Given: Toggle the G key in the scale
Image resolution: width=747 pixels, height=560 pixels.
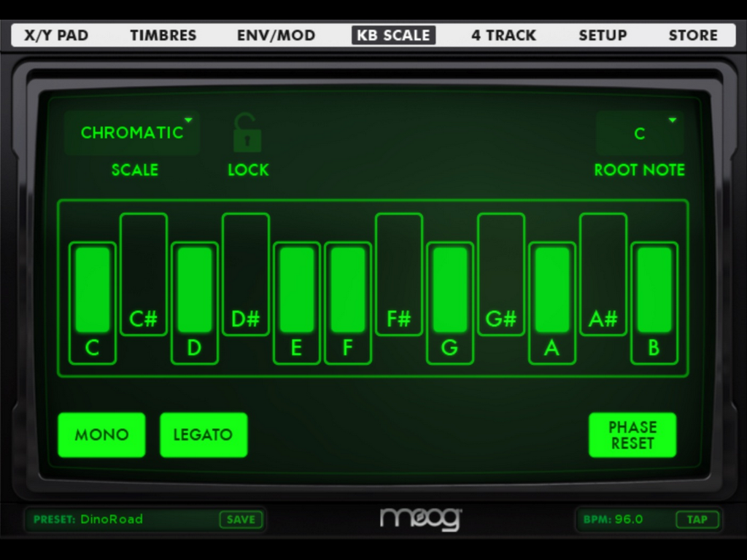Looking at the screenshot, I should click(449, 303).
